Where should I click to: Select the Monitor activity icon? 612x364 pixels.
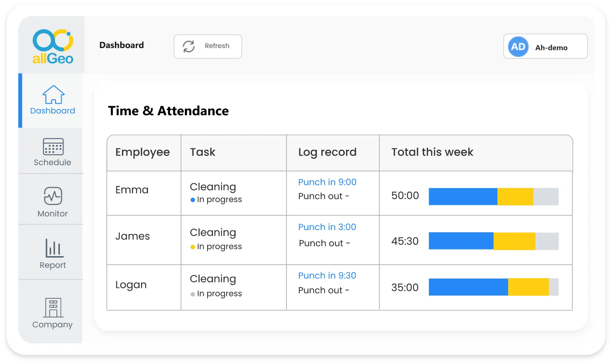[53, 196]
